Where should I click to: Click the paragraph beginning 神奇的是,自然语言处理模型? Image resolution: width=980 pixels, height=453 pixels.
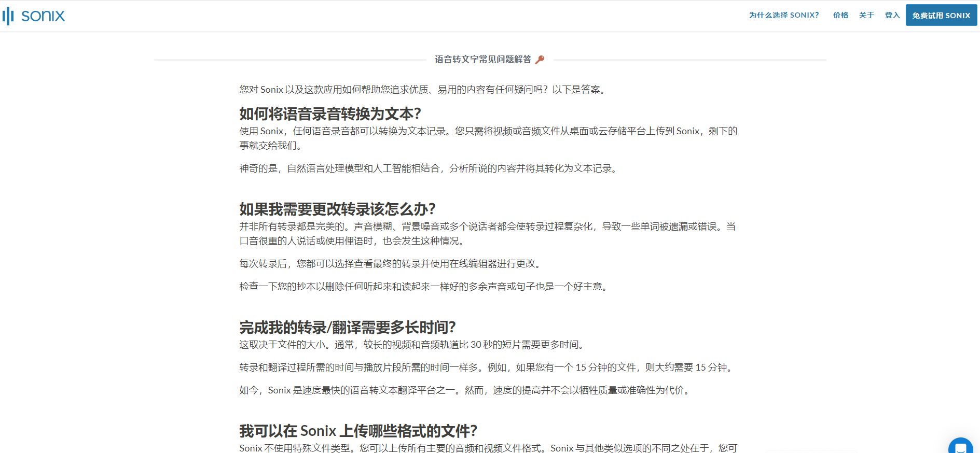coord(429,168)
